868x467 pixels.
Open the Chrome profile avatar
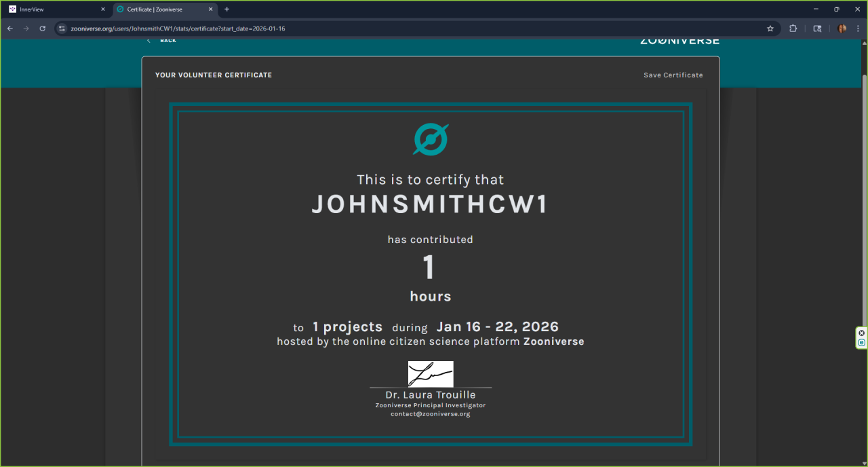(842, 29)
